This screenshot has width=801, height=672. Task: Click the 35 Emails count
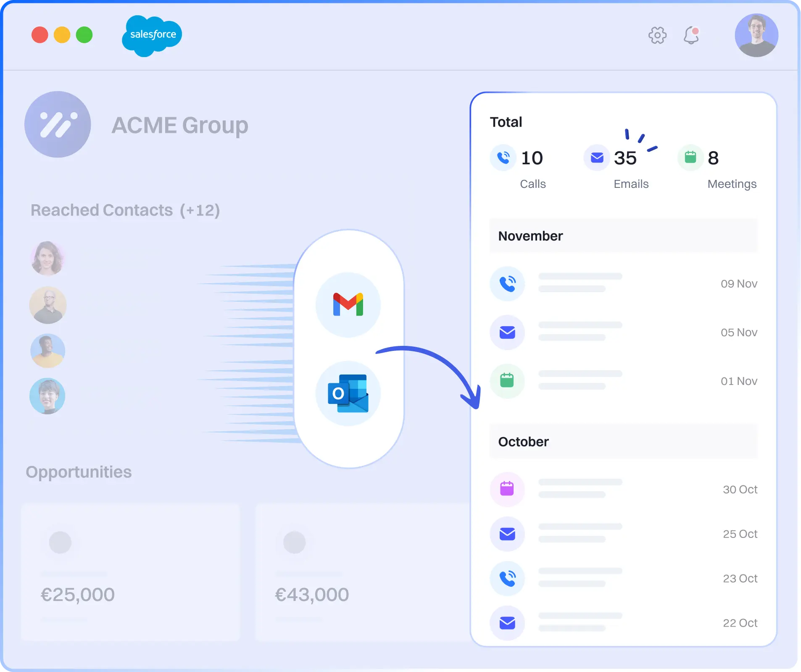click(625, 158)
